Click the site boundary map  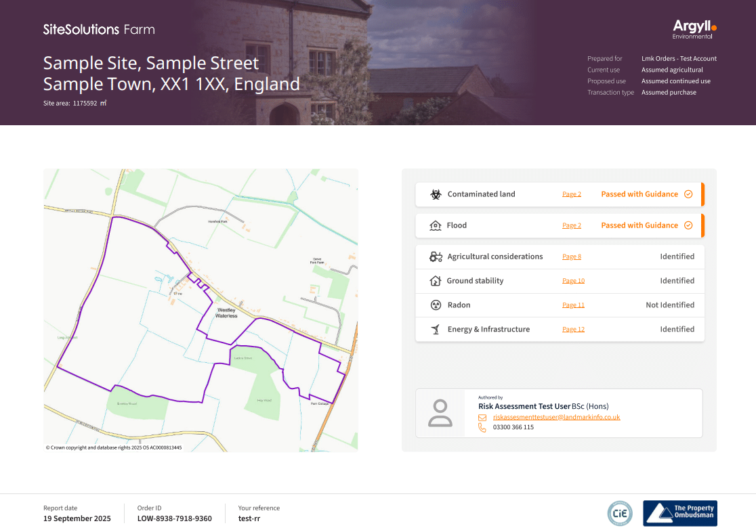tap(201, 310)
